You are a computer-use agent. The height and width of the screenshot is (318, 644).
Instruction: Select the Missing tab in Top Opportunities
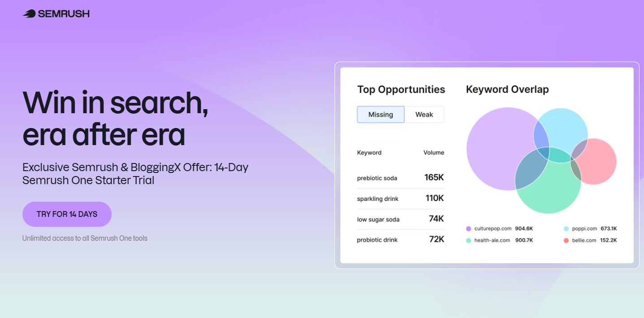[x=381, y=115]
